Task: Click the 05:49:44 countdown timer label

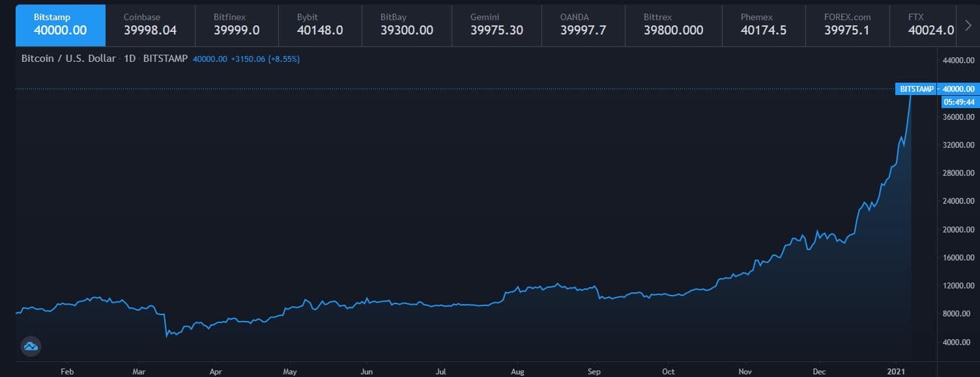Action: click(x=958, y=102)
